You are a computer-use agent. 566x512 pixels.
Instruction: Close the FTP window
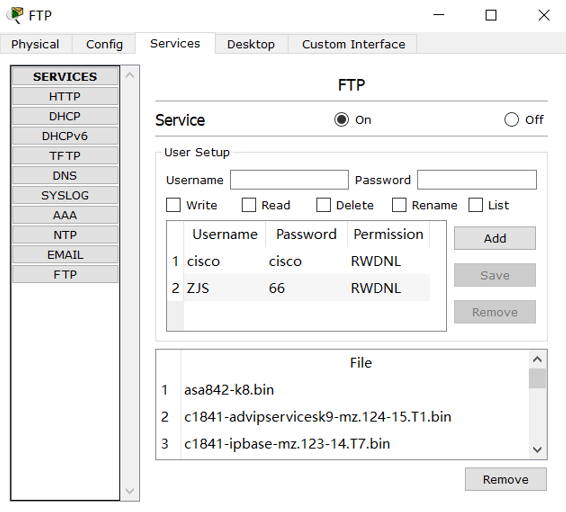[544, 15]
